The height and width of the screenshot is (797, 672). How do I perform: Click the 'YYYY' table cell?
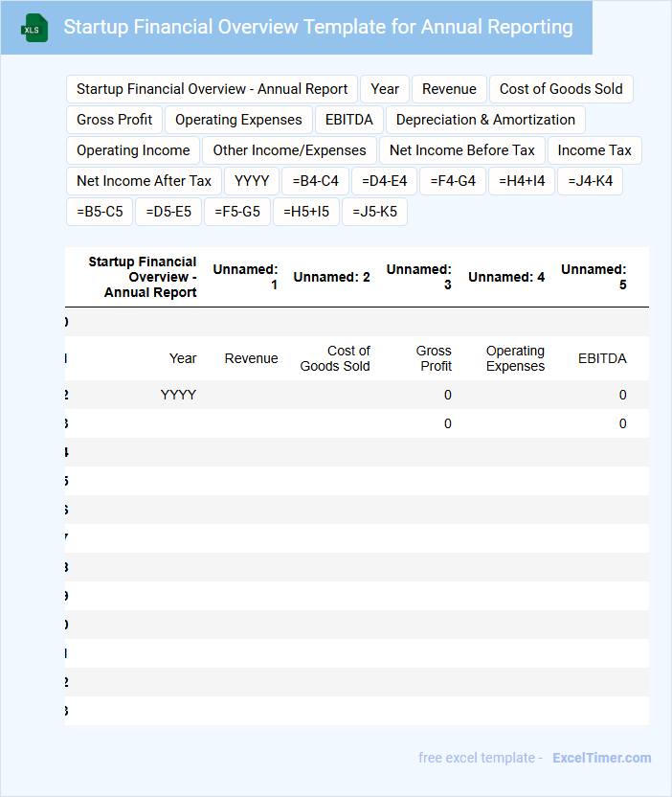point(178,395)
